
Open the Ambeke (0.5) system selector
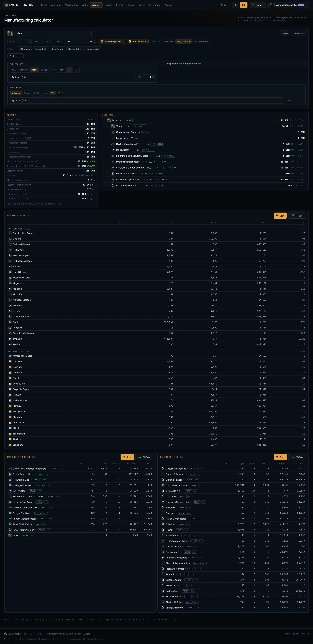point(73,77)
